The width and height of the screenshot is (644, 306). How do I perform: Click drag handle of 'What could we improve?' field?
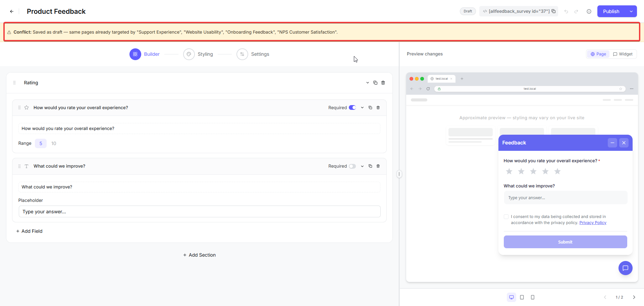tap(19, 166)
